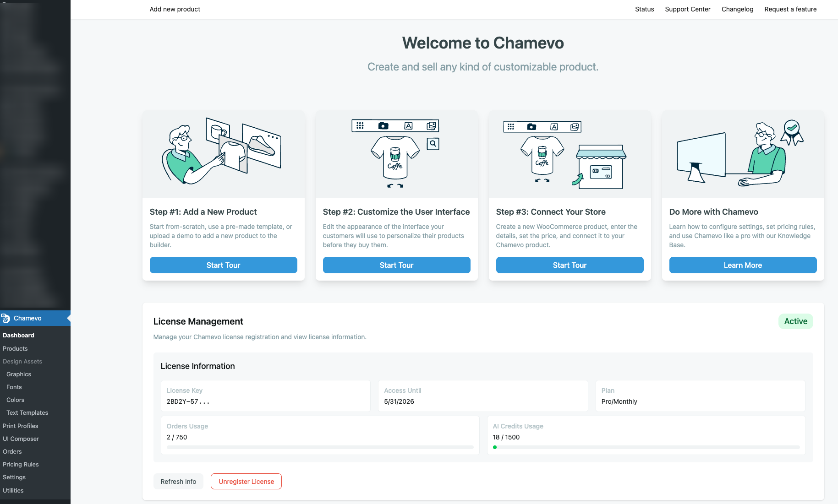Click the AI Credits Usage progress bar
Viewport: 838px width, 504px height.
tap(646, 447)
